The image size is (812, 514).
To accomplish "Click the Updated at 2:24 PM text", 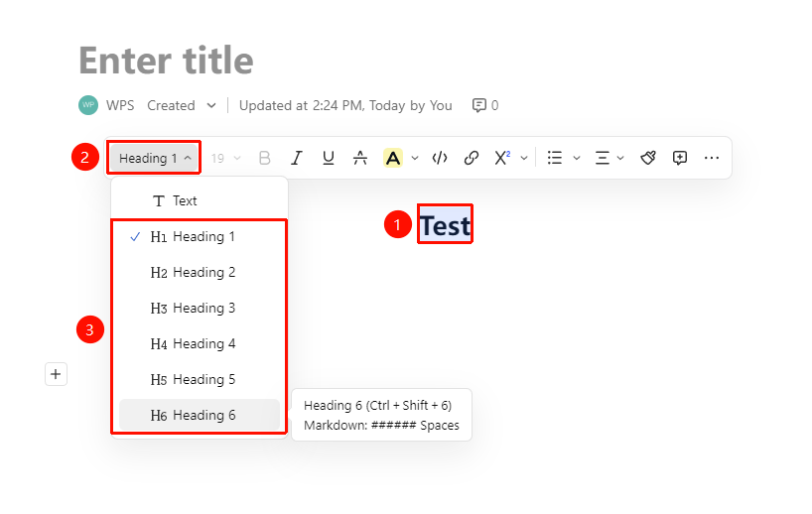I will pos(345,105).
